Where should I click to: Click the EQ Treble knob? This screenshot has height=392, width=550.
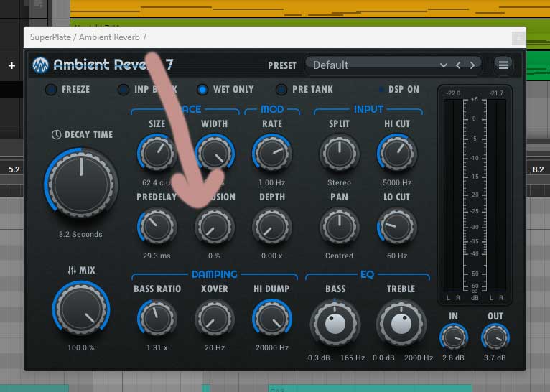tap(401, 323)
